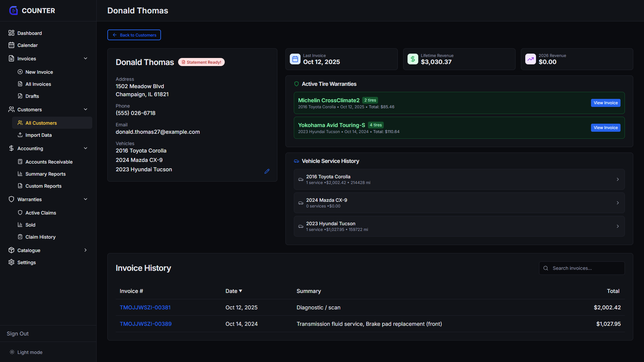This screenshot has height=362, width=644.
Task: Open Active Claims page
Action: click(x=52, y=213)
